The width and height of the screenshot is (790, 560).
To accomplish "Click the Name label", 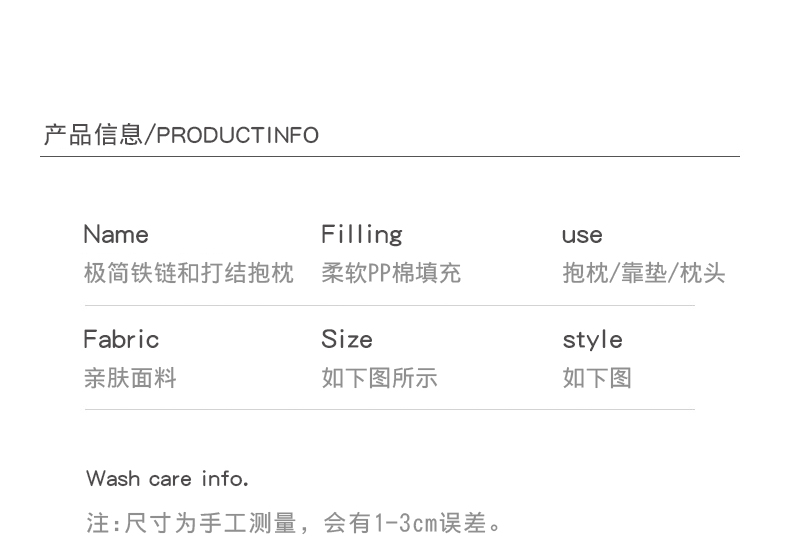I will point(116,235).
